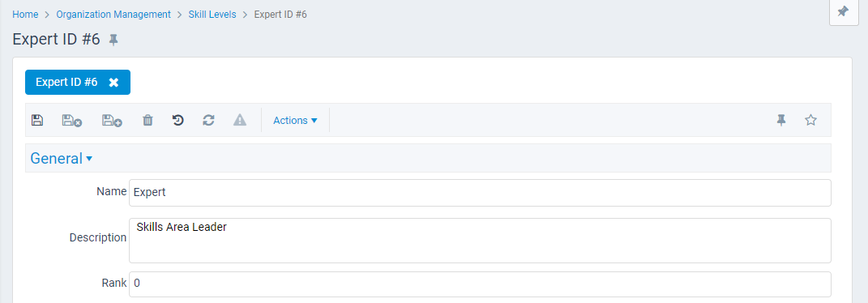Click into the Name field

480,193
